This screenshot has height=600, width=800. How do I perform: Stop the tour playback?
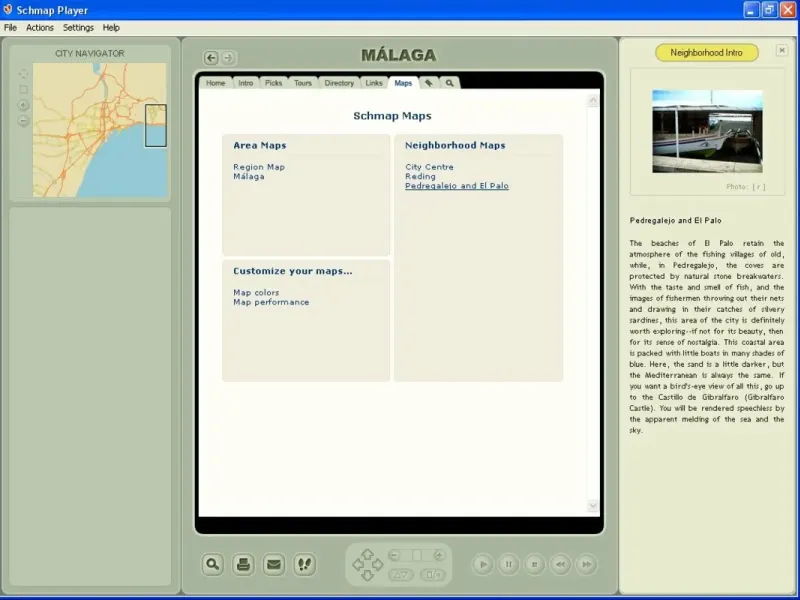535,564
